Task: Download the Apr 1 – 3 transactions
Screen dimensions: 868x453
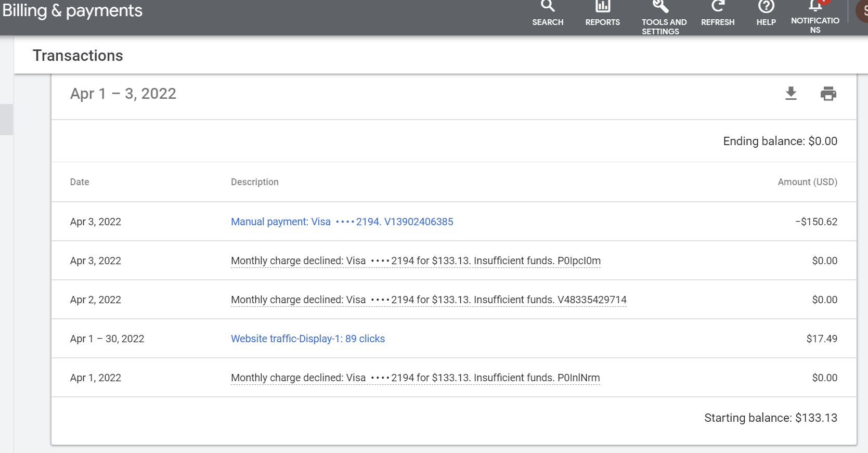Action: tap(791, 94)
